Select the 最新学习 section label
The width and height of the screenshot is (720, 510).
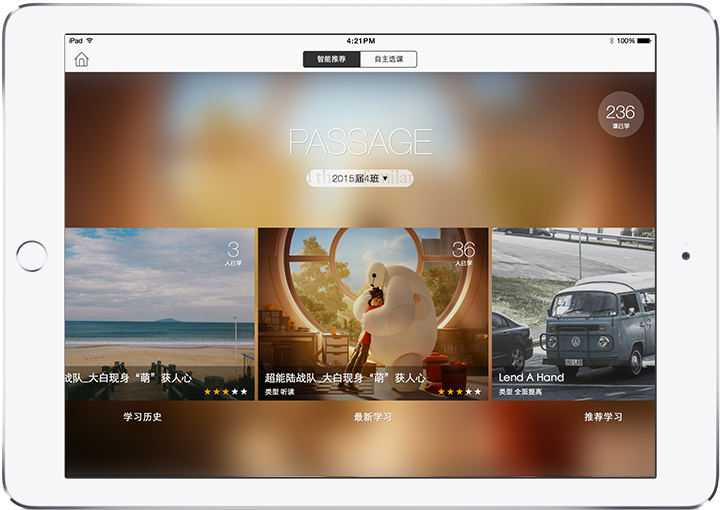pyautogui.click(x=373, y=417)
